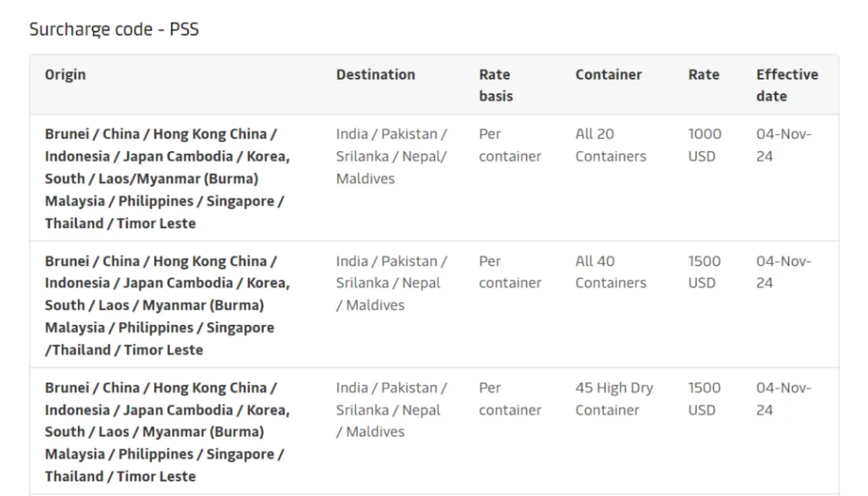
Task: Click the Destination column header
Action: click(376, 75)
